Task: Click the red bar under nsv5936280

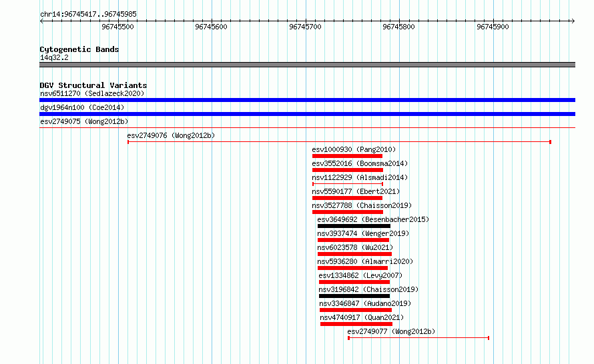Action: (x=352, y=268)
